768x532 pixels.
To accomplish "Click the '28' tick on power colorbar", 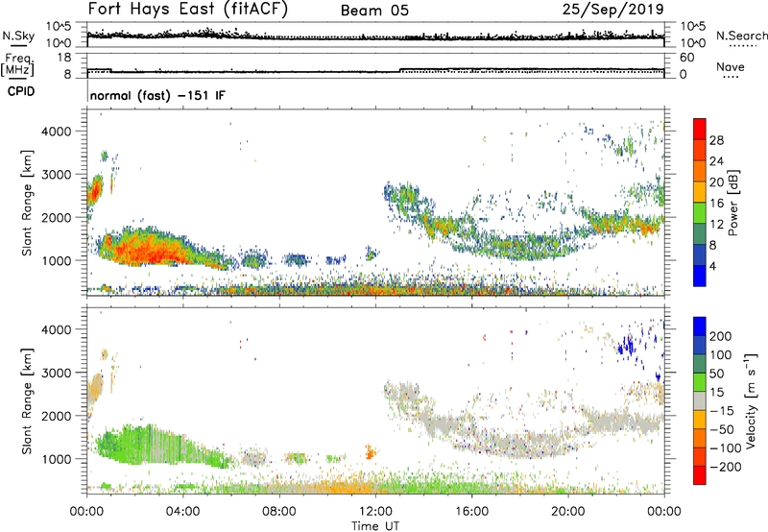I will tap(716, 140).
